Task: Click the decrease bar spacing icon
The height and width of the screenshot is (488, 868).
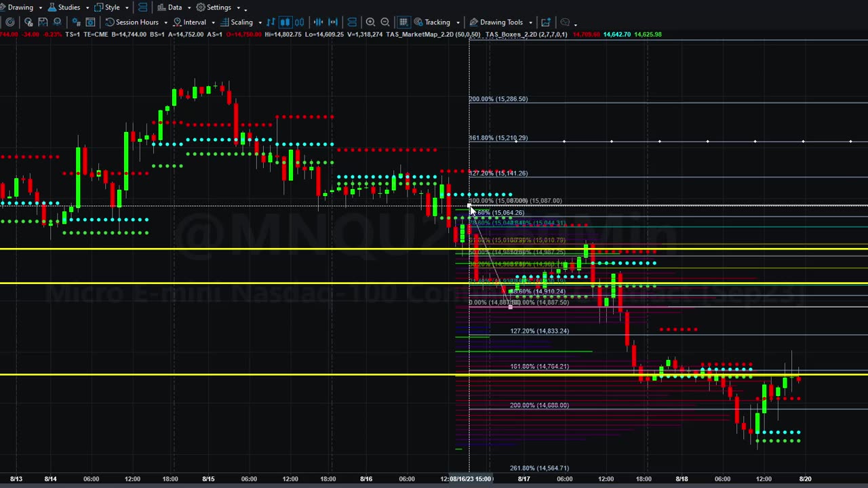Action: [x=318, y=22]
